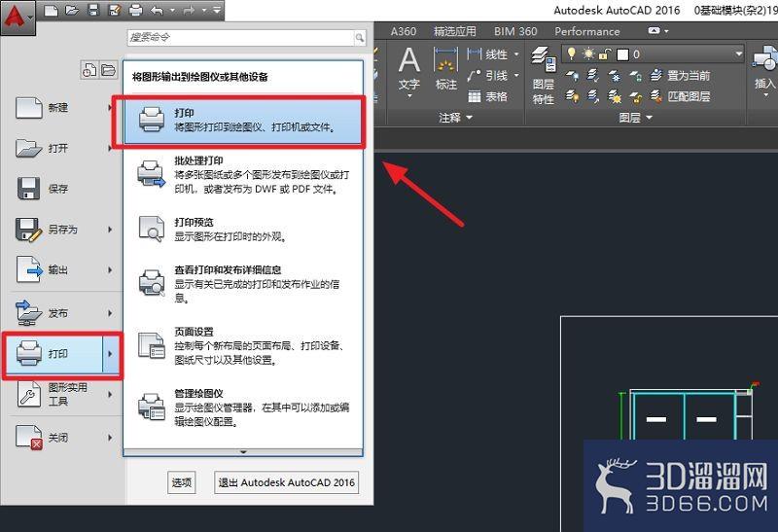Choose 页面设置 entry in print submenu
This screenshot has width=778, height=532.
(243, 345)
